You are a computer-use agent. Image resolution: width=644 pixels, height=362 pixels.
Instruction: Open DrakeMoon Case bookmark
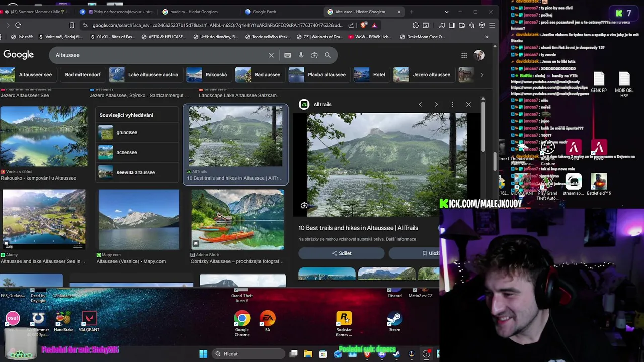click(422, 37)
